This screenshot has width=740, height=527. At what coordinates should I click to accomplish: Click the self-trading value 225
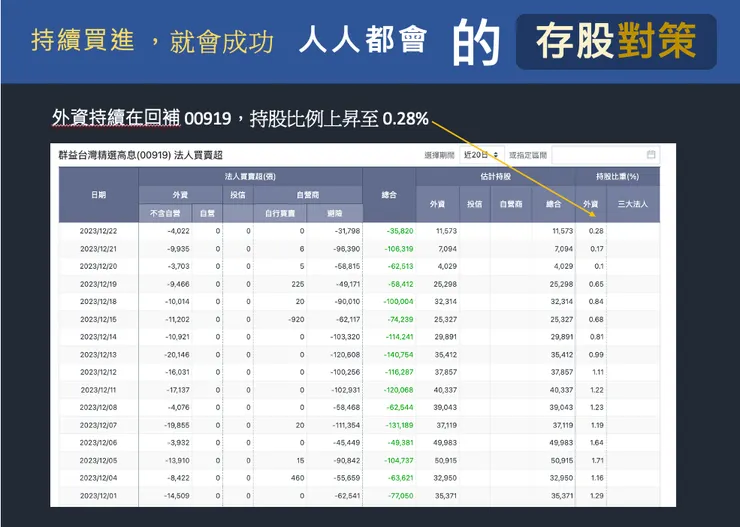coord(298,284)
